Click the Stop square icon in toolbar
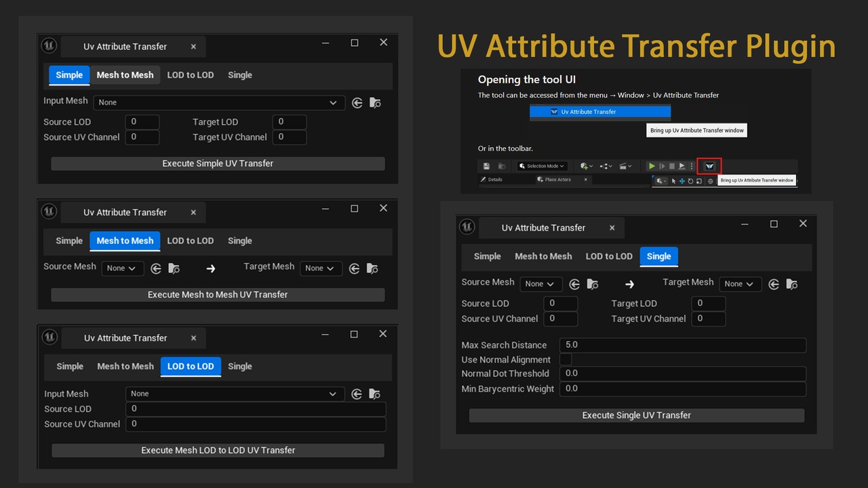Image resolution: width=868 pixels, height=488 pixels. coord(672,166)
